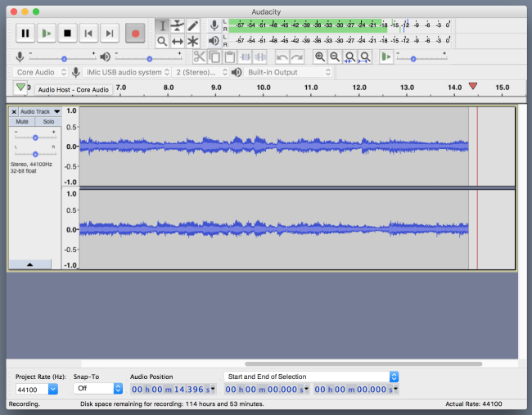Toggle Mute on the Audio Track
The image size is (532, 415).
[x=22, y=121]
